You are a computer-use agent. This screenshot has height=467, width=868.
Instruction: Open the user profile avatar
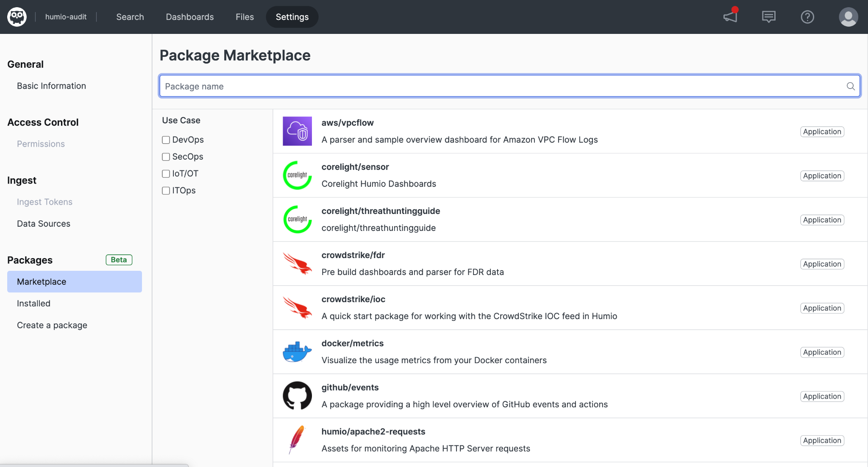coord(849,17)
